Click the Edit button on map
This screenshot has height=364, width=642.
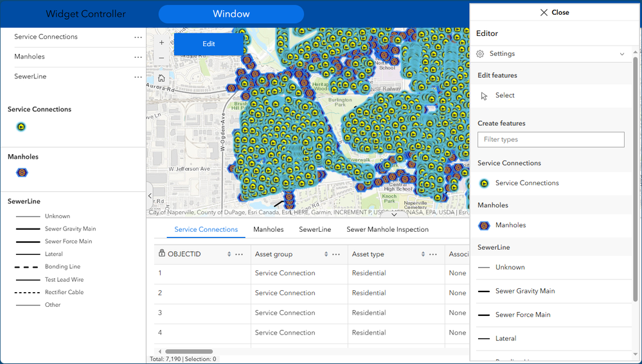(x=209, y=44)
